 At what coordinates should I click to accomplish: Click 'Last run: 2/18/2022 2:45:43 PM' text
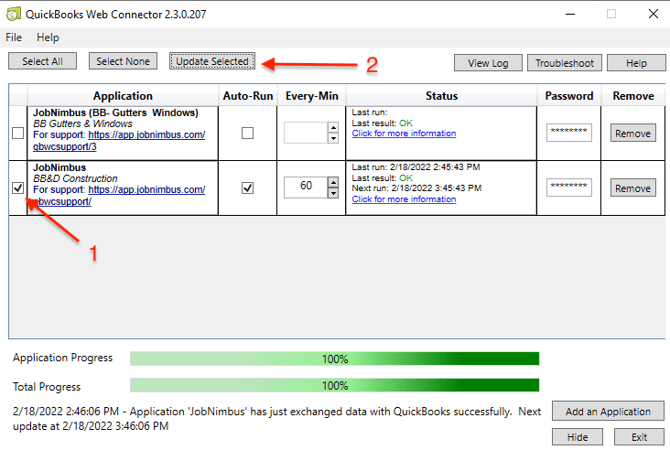tap(416, 167)
